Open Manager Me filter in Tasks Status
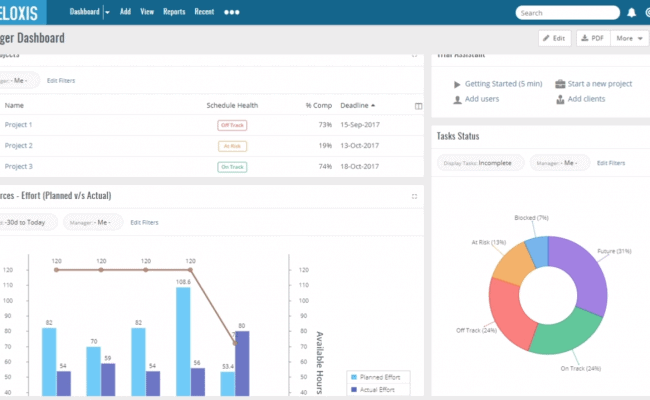This screenshot has height=400, width=650. [x=559, y=163]
